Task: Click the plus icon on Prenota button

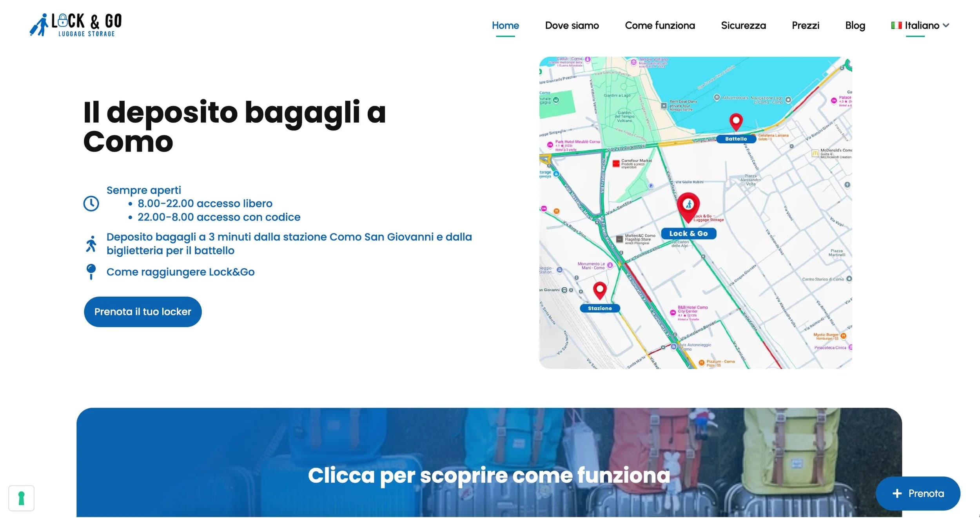Action: pos(897,493)
